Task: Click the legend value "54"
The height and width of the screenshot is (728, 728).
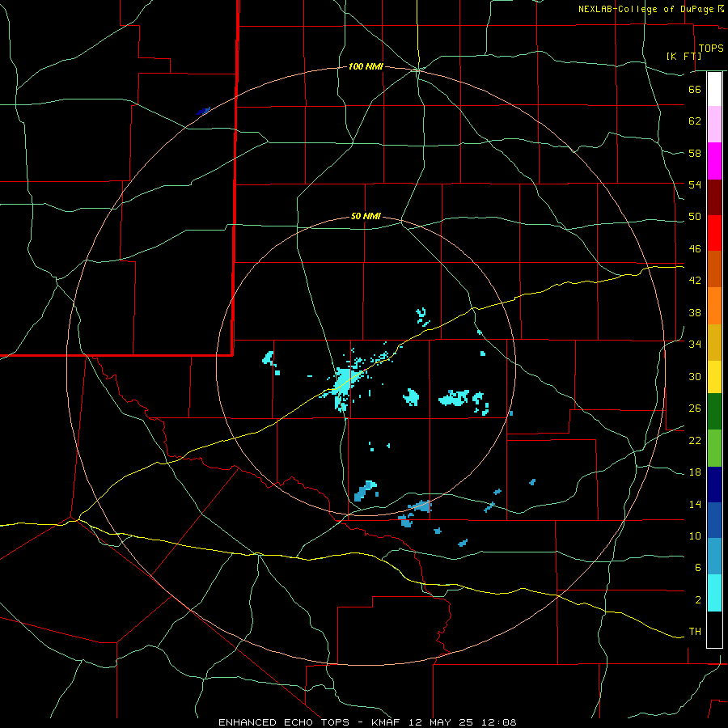Action: 695,184
